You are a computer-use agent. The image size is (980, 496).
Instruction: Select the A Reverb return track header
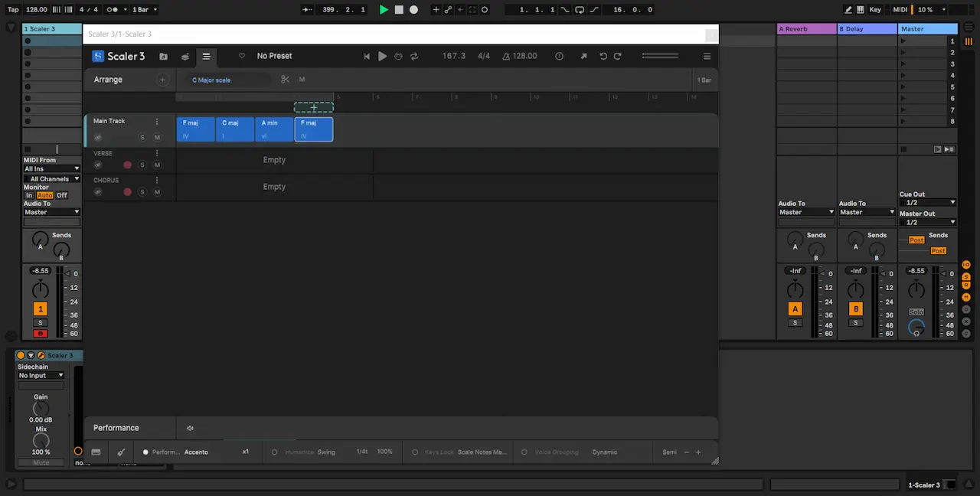(806, 29)
